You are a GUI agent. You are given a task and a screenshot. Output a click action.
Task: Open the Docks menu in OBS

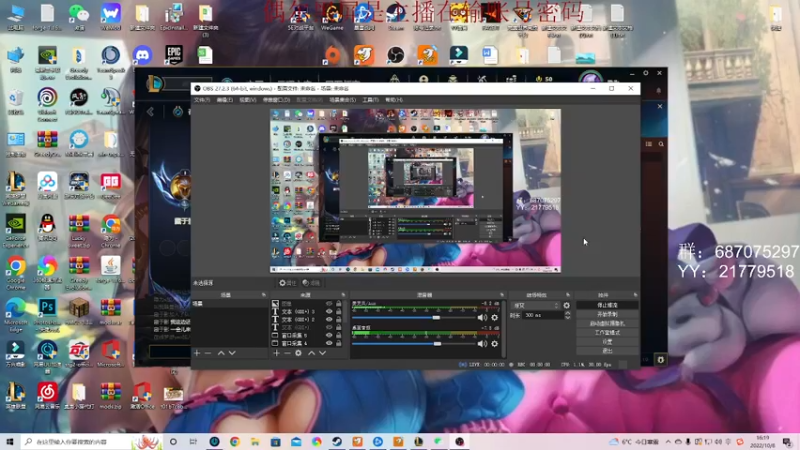pyautogui.click(x=277, y=100)
